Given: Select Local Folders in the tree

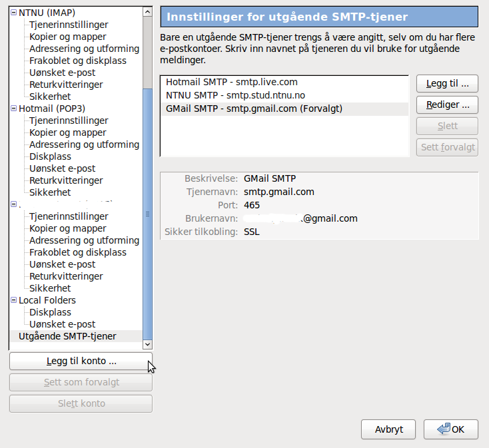Looking at the screenshot, I should [x=47, y=300].
